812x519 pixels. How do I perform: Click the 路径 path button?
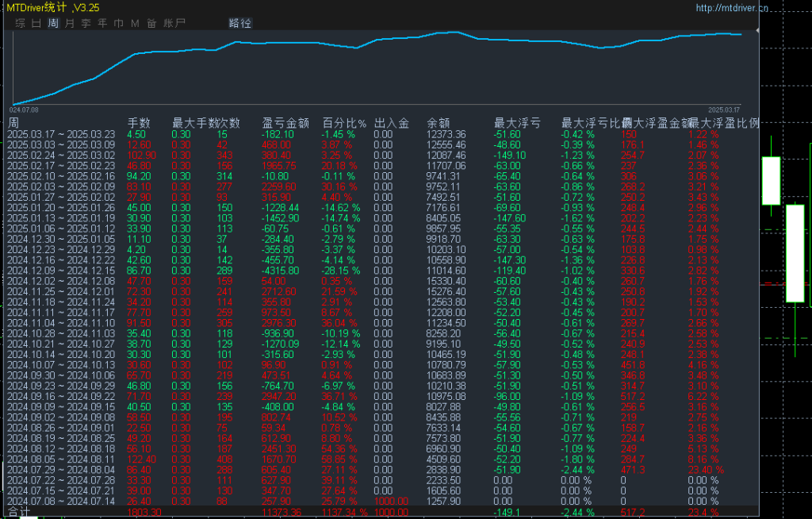[240, 23]
